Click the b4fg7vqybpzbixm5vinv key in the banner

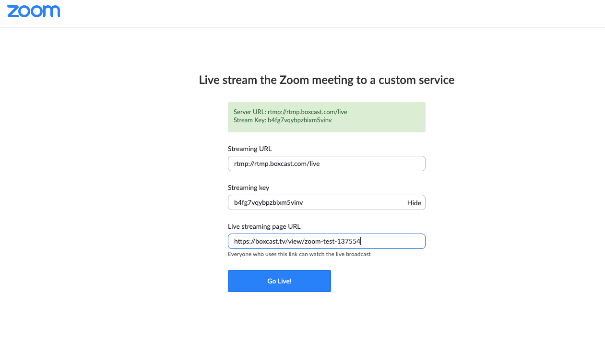pyautogui.click(x=299, y=120)
